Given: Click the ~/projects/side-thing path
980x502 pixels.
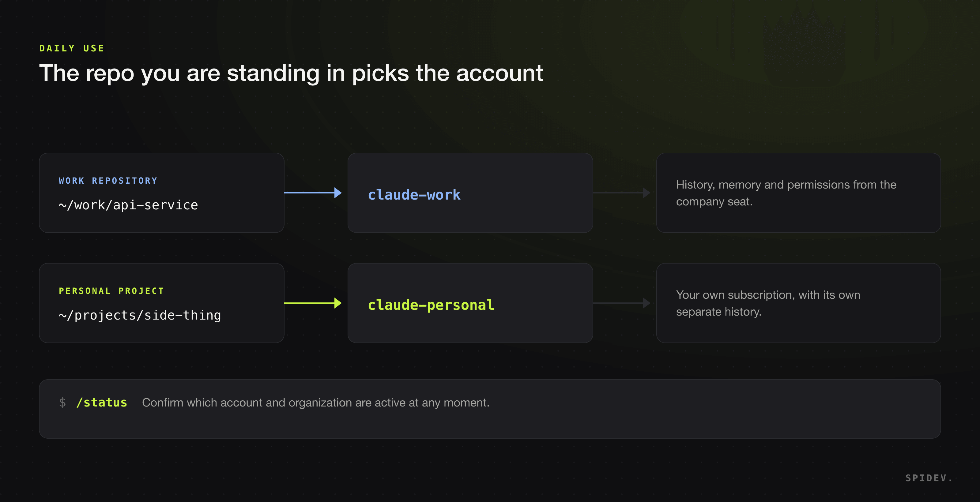Looking at the screenshot, I should pyautogui.click(x=140, y=316).
